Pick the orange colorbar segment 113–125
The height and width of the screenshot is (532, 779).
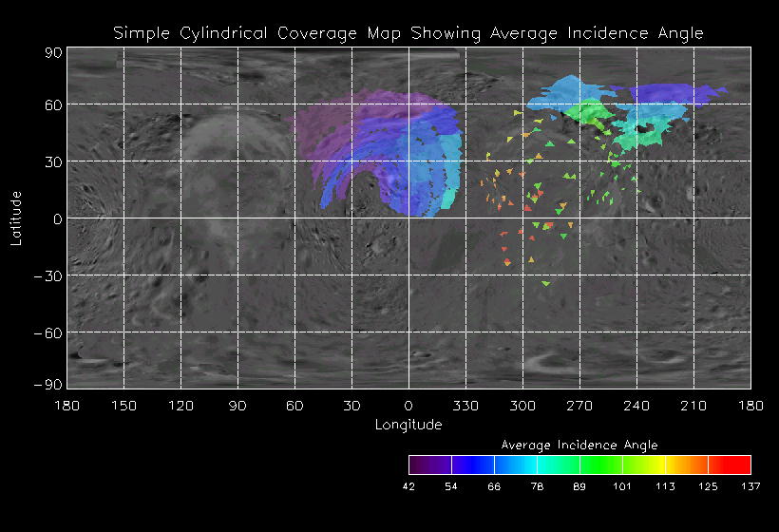[x=687, y=465]
